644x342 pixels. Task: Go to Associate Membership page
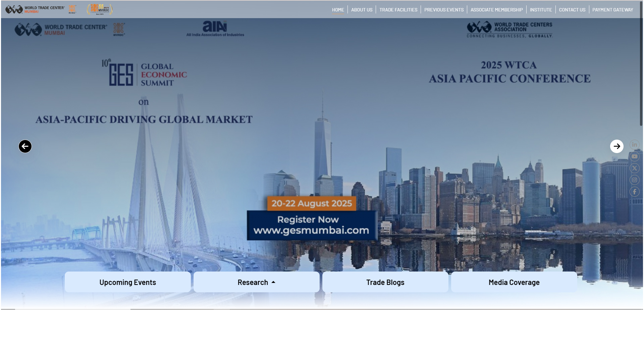[x=496, y=10]
